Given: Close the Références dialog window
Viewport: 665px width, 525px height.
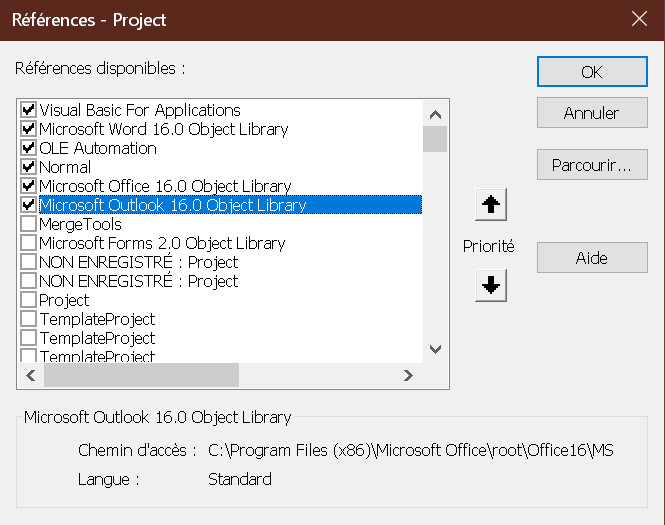Looking at the screenshot, I should point(640,19).
